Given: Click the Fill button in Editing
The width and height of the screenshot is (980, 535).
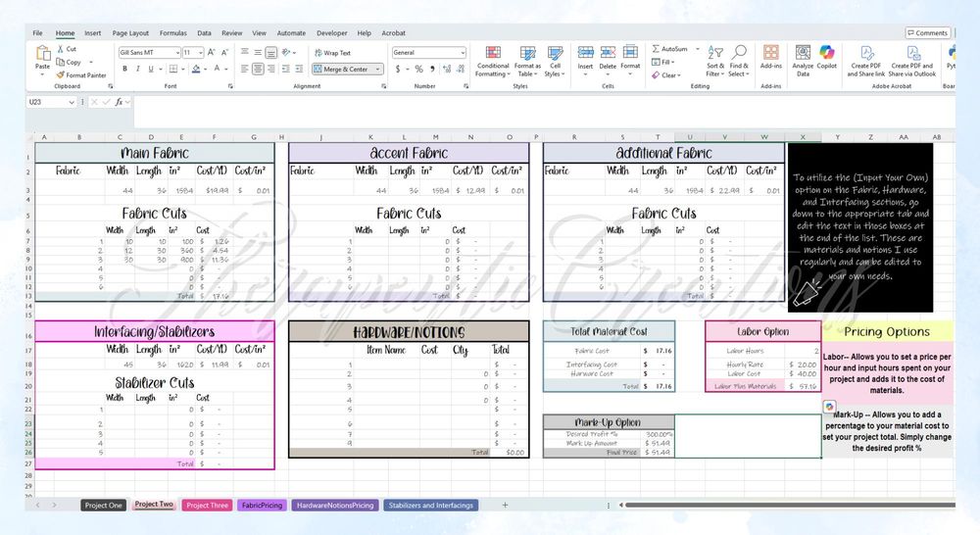Looking at the screenshot, I should (661, 62).
